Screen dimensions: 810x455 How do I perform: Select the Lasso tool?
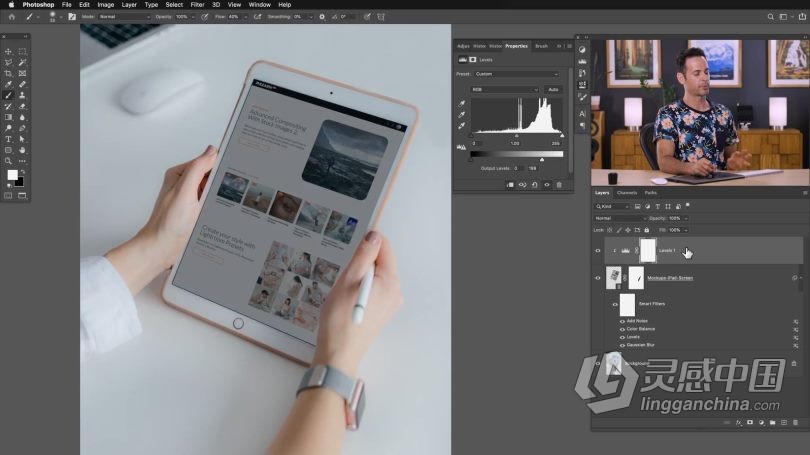pyautogui.click(x=8, y=62)
